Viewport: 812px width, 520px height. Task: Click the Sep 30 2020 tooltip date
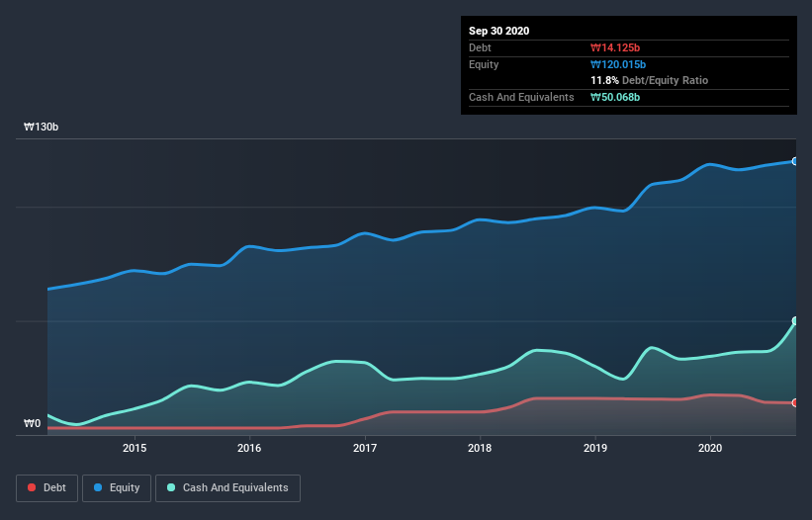498,31
